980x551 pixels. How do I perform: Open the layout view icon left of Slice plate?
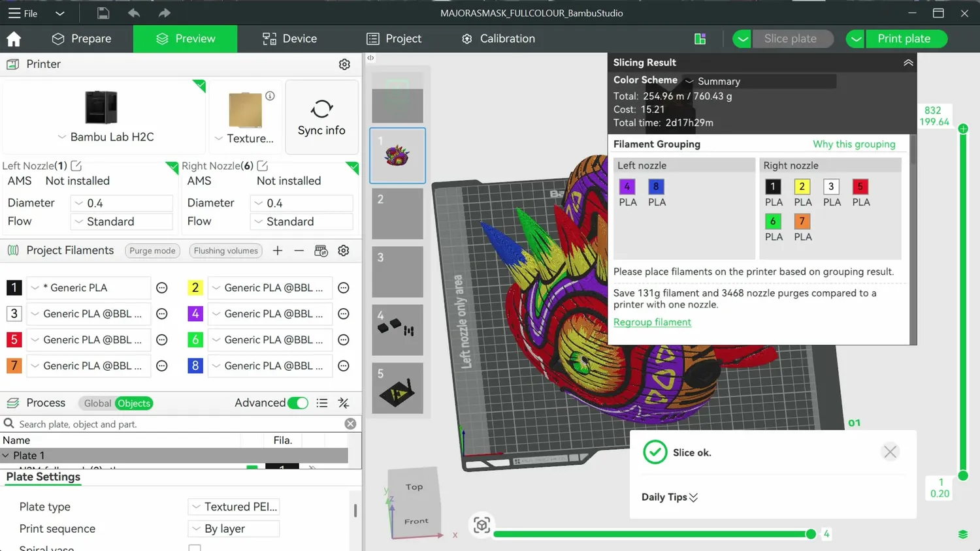point(700,39)
